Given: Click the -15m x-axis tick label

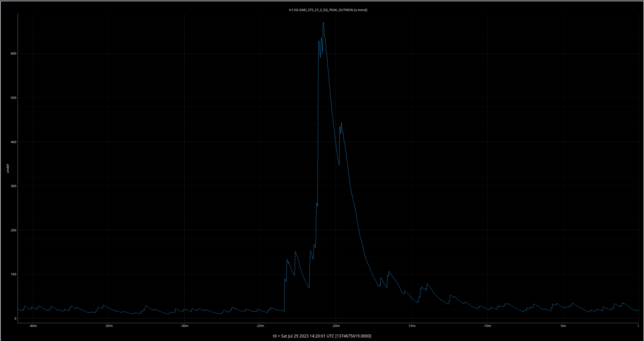Looking at the screenshot, I should point(411,326).
